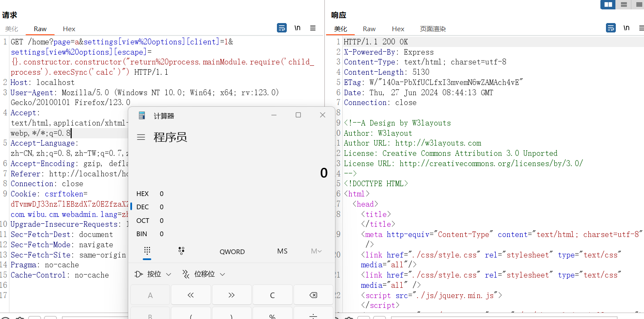This screenshot has width=644, height=319.
Task: Close the 计算器 window
Action: pos(323,115)
